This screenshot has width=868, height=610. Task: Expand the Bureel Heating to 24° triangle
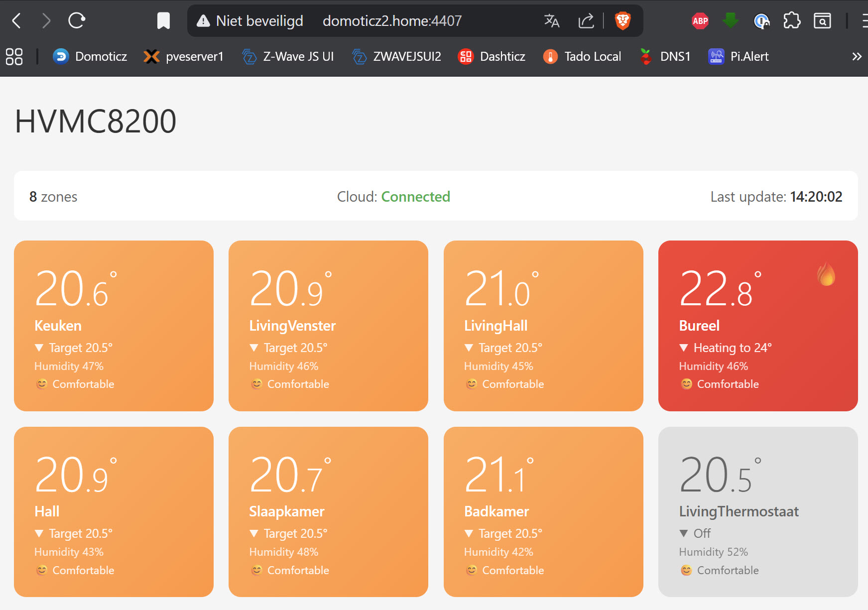coord(684,348)
